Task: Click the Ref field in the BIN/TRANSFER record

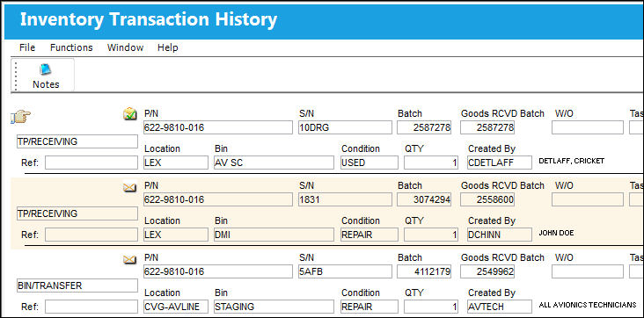Action: (91, 307)
